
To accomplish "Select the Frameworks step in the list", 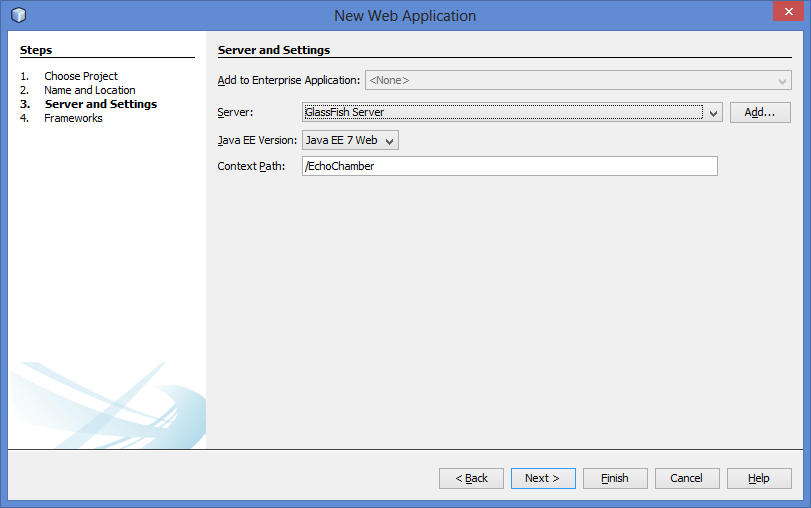I will (73, 118).
